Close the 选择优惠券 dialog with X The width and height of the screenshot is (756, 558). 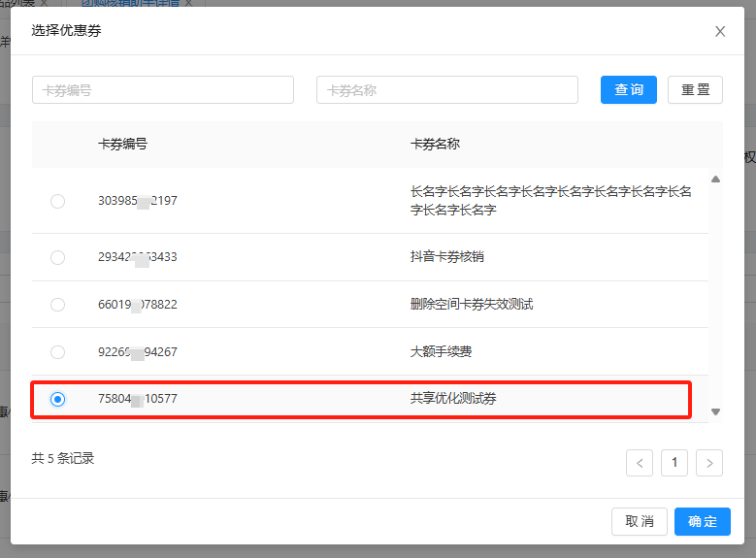[720, 31]
